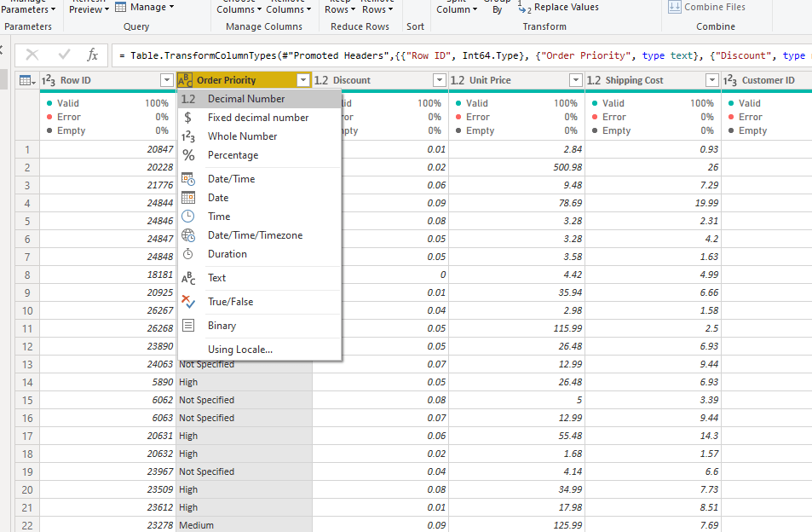This screenshot has height=532, width=812.
Task: Choose Percentage data type
Action: pos(259,155)
